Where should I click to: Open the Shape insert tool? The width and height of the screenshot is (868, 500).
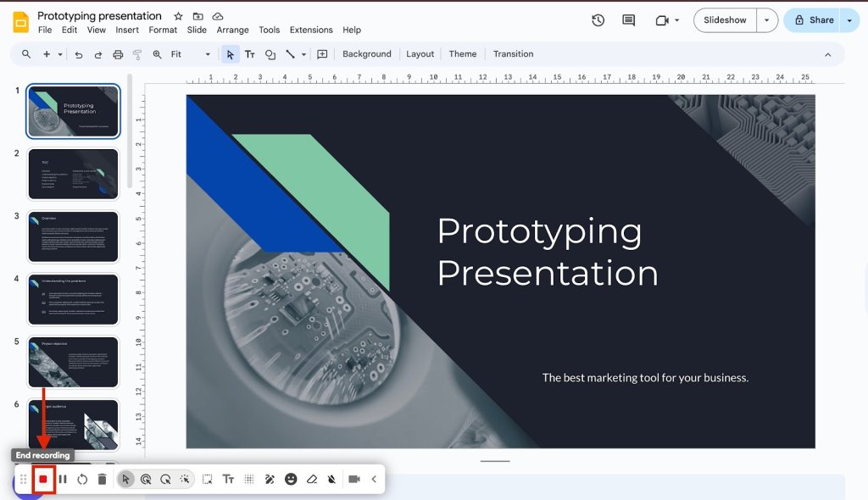click(x=270, y=54)
